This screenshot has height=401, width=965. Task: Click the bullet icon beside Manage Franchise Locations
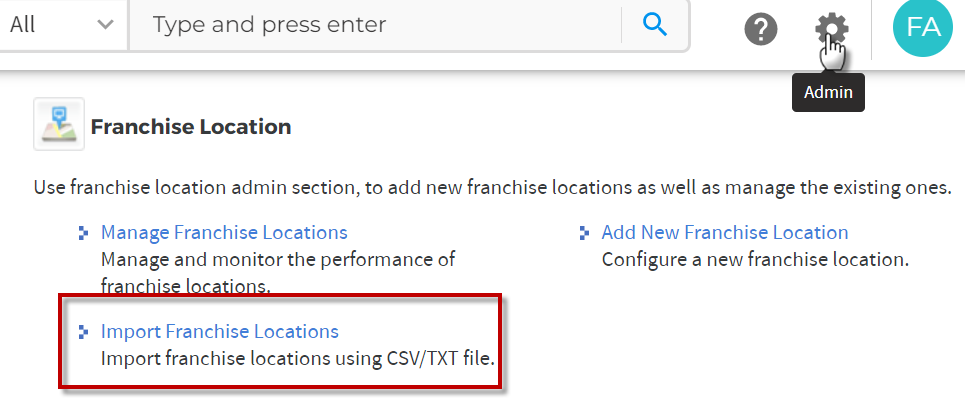point(84,233)
